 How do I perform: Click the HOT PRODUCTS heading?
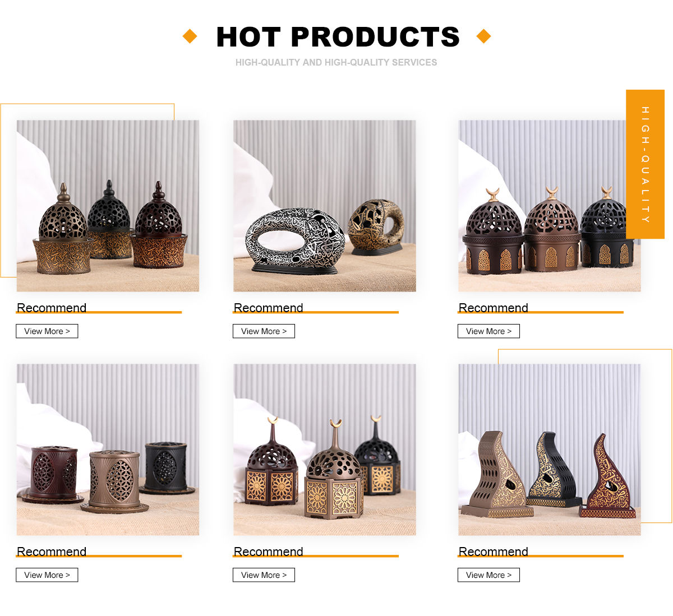pos(338,37)
